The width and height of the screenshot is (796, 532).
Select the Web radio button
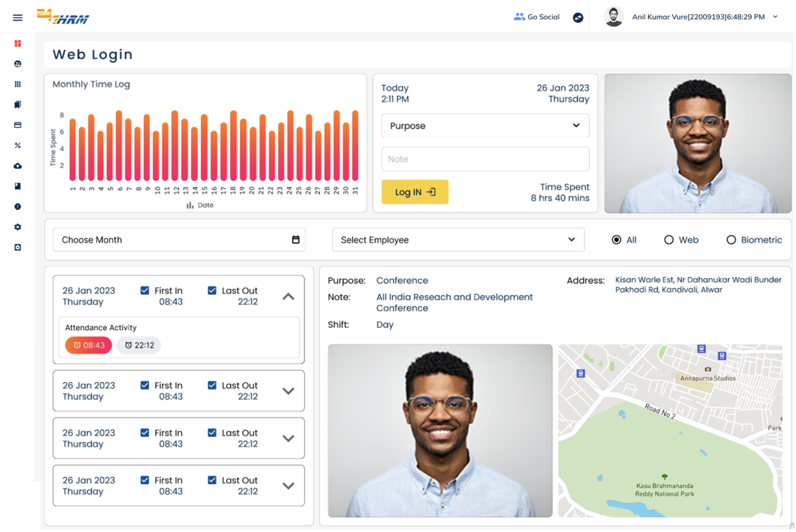point(668,240)
